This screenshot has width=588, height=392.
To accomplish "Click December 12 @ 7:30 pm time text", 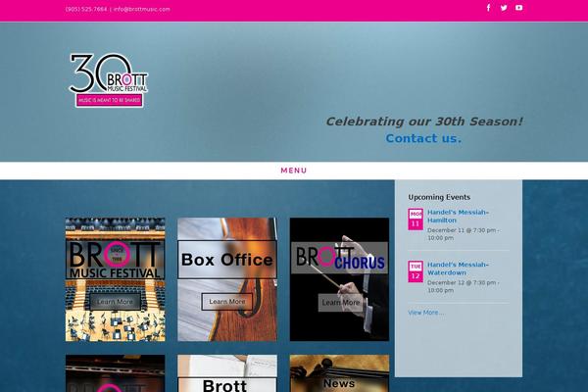I will 464,286.
